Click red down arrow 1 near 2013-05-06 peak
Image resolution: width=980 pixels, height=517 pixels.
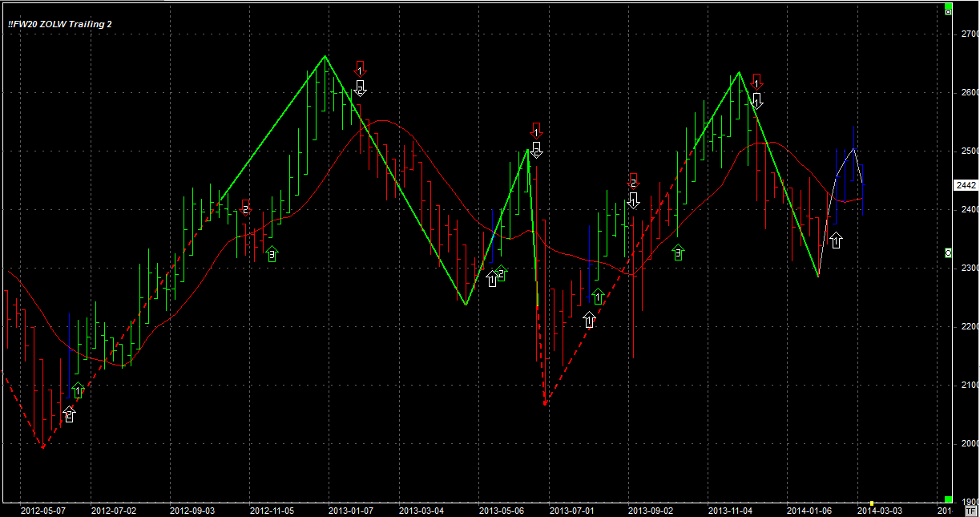coord(536,131)
